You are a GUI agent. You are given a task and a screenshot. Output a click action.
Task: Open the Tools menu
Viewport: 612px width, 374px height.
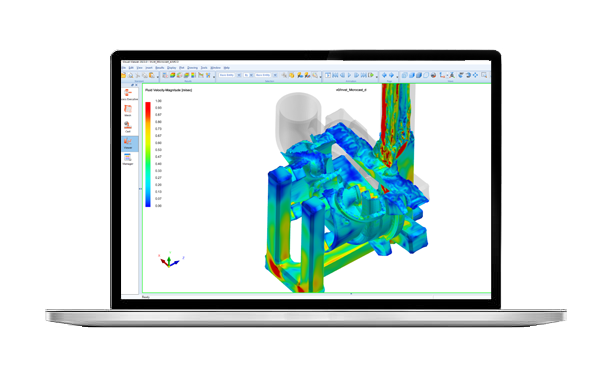tap(204, 68)
